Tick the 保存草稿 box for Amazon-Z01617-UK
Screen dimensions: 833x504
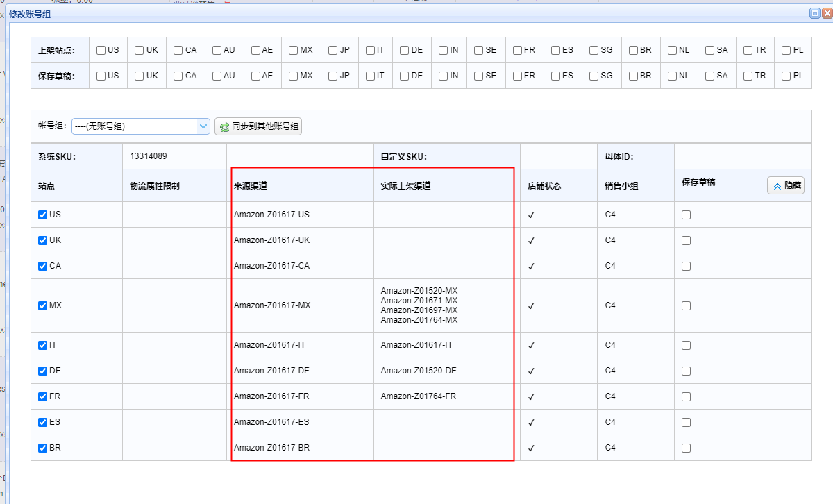(x=687, y=241)
